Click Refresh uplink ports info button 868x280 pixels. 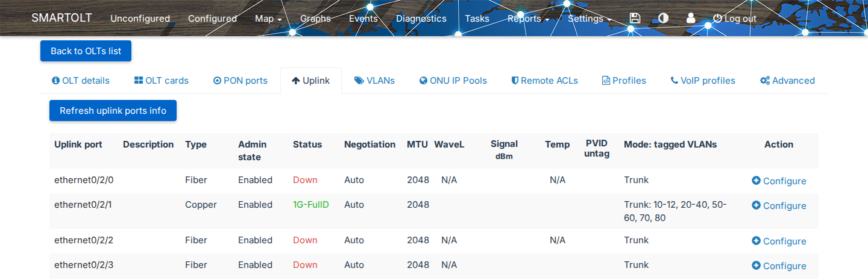coord(113,111)
